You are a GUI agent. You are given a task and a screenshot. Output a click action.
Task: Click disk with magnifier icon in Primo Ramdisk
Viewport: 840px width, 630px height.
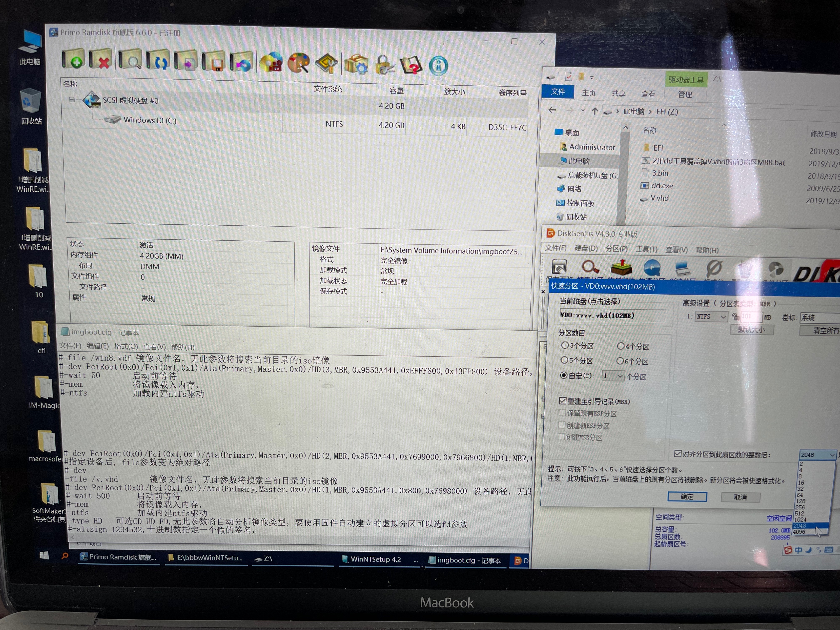[x=130, y=60]
